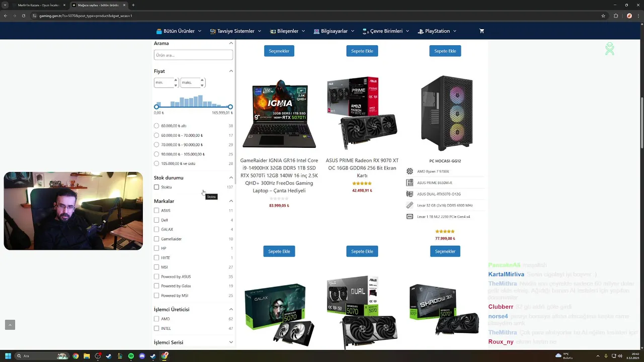The width and height of the screenshot is (644, 362).
Task: Click the green mascot icon on the right
Action: (610, 49)
